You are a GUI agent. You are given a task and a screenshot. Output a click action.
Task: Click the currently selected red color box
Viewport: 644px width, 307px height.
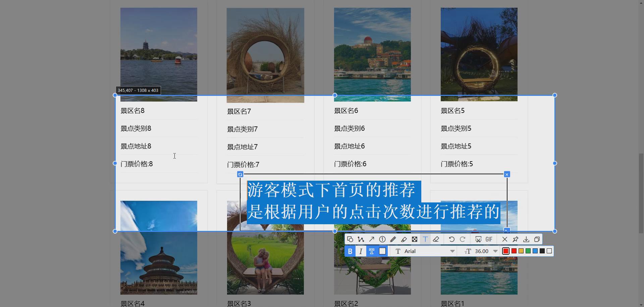pyautogui.click(x=506, y=251)
